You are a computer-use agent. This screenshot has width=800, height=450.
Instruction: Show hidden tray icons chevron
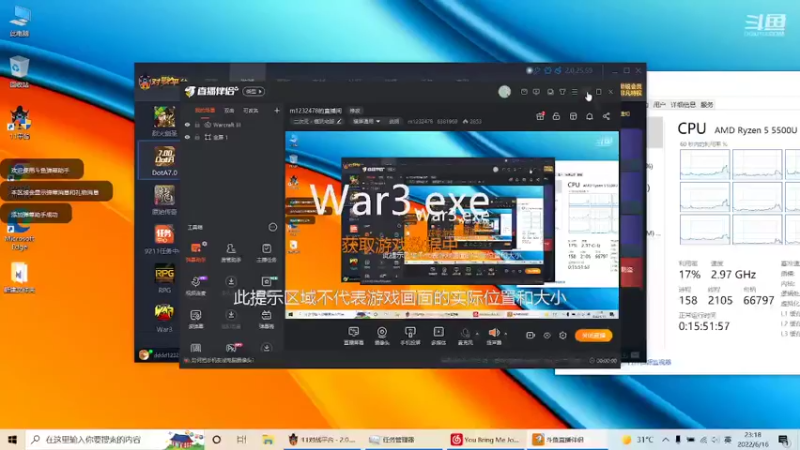(x=665, y=439)
